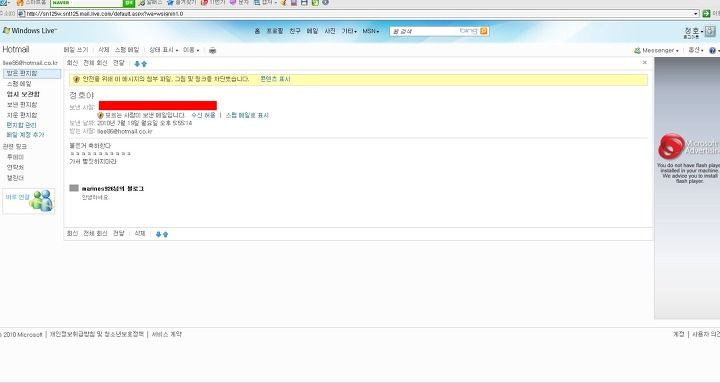Click 전체 회신 in the footer action bar
The height and width of the screenshot is (383, 720).
[x=95, y=234]
